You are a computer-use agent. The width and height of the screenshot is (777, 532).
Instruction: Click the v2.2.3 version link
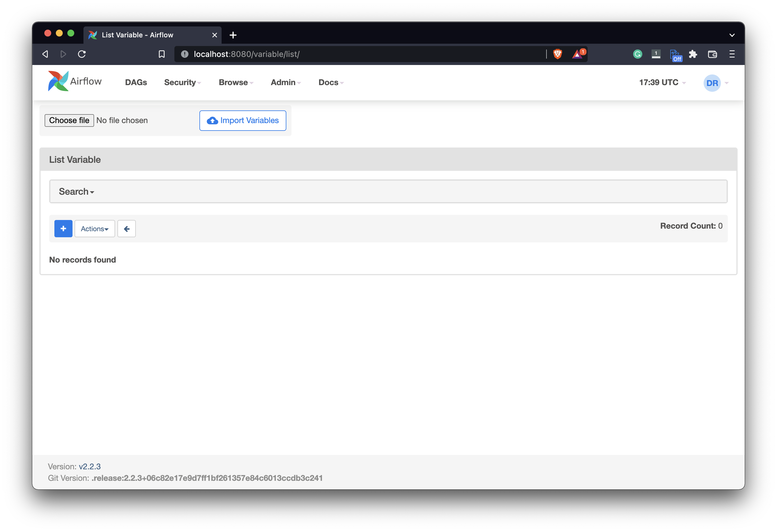click(89, 466)
